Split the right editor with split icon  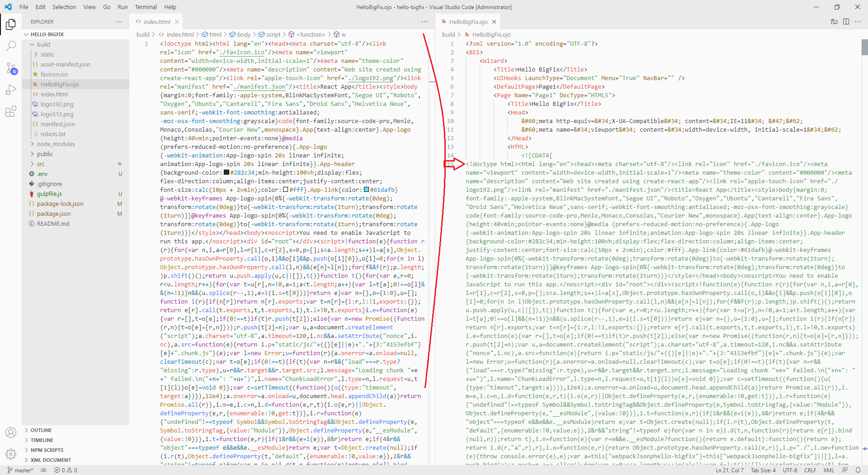coord(846,22)
